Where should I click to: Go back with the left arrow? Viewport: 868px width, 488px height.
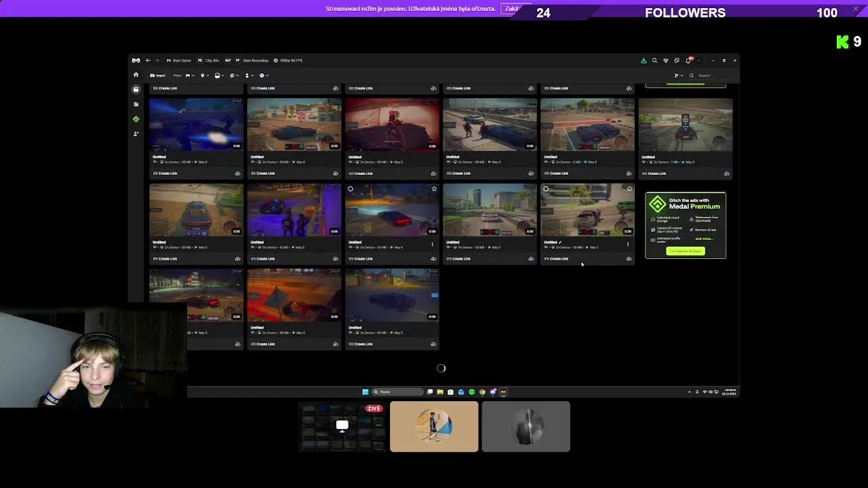point(148,60)
